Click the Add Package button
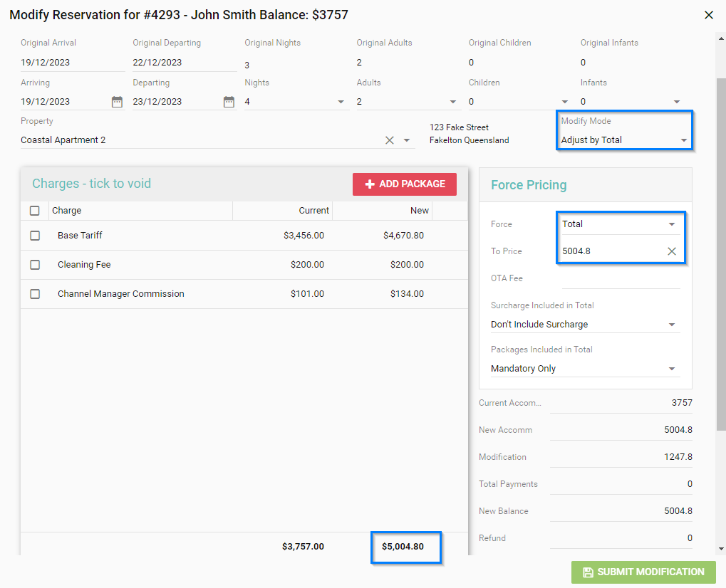The height and width of the screenshot is (588, 726). [x=404, y=184]
